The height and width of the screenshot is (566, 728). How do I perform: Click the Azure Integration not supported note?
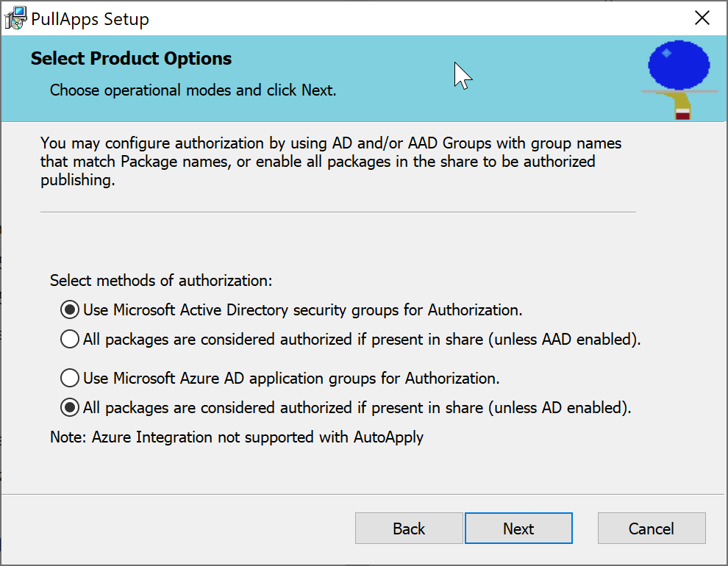point(237,437)
